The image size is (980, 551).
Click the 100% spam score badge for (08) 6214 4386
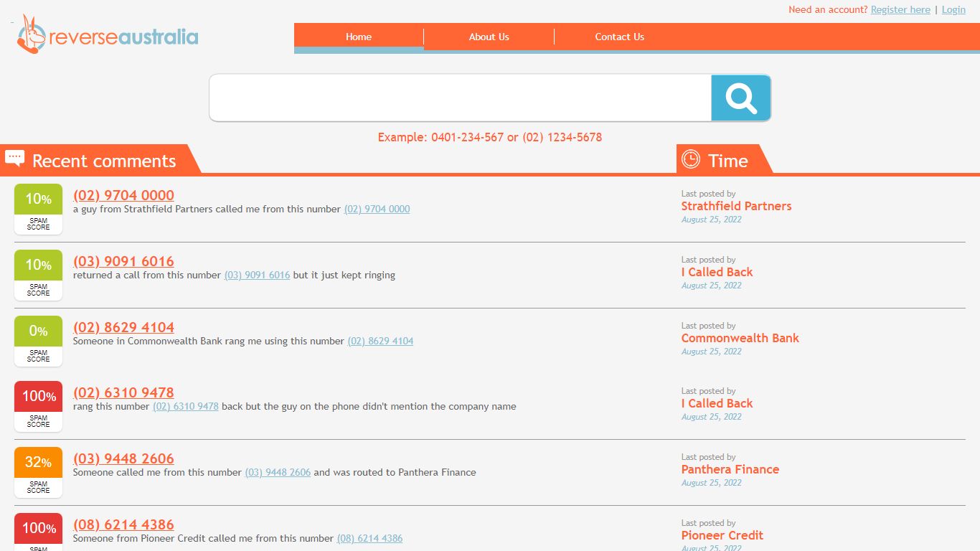[38, 532]
